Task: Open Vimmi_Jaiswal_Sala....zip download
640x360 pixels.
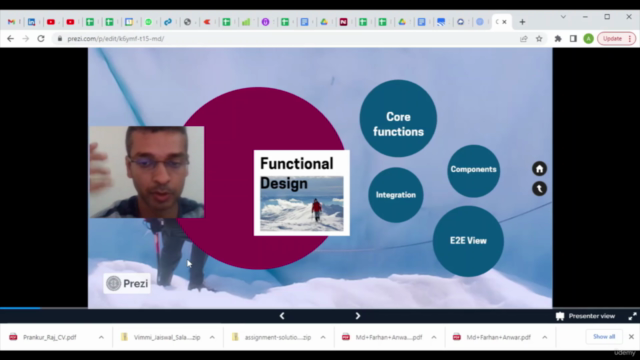Action: (167, 337)
